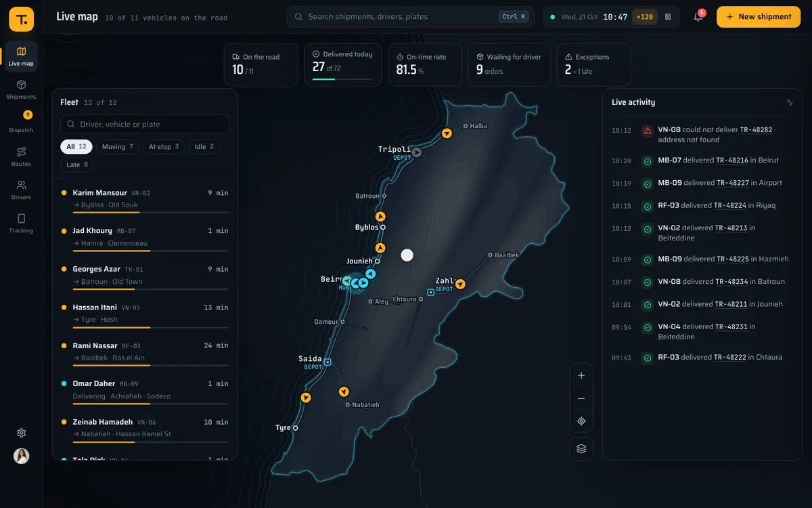Open shipment link TR-48211

731,304
